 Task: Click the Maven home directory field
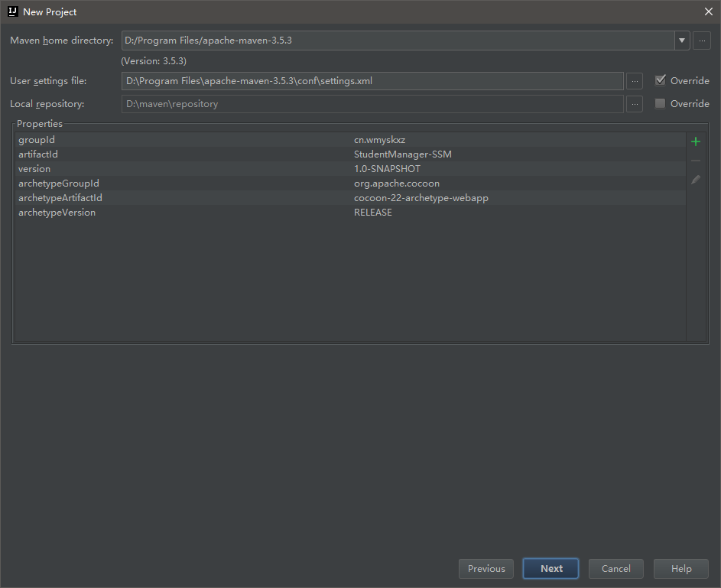(398, 41)
